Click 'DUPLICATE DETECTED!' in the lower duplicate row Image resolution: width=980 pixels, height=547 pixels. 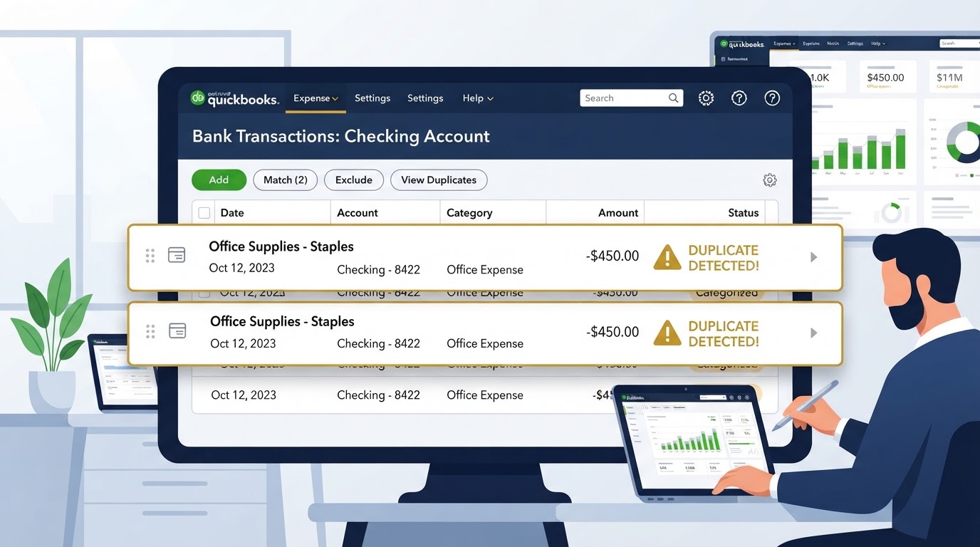(x=724, y=333)
